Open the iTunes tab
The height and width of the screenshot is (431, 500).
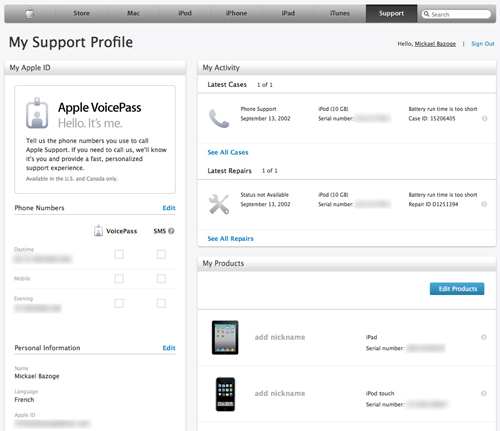point(340,13)
